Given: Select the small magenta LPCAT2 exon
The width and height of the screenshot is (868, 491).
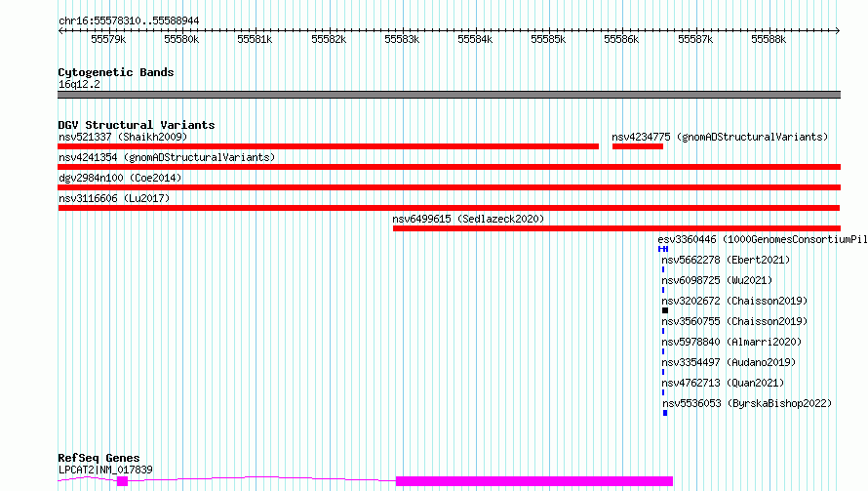Looking at the screenshot, I should coord(122,481).
